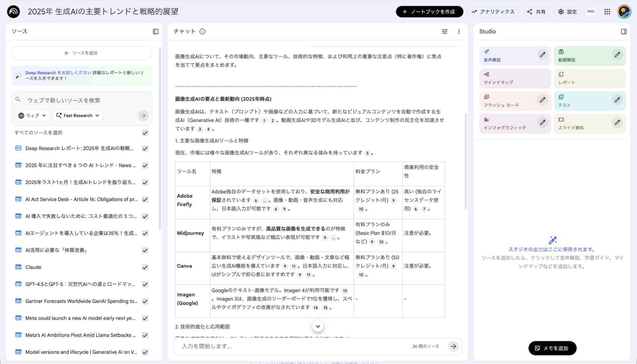Open アナリティクス from the top bar
The width and height of the screenshot is (637, 364).
point(493,11)
